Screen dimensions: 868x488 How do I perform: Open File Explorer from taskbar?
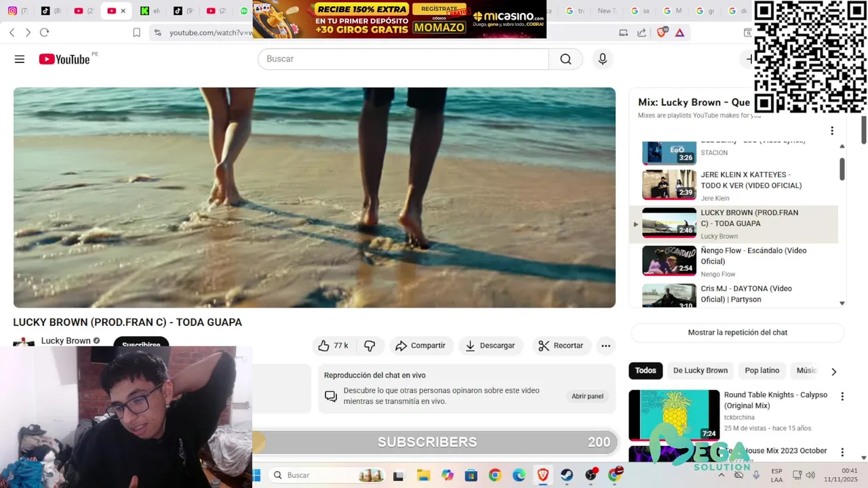click(x=423, y=475)
